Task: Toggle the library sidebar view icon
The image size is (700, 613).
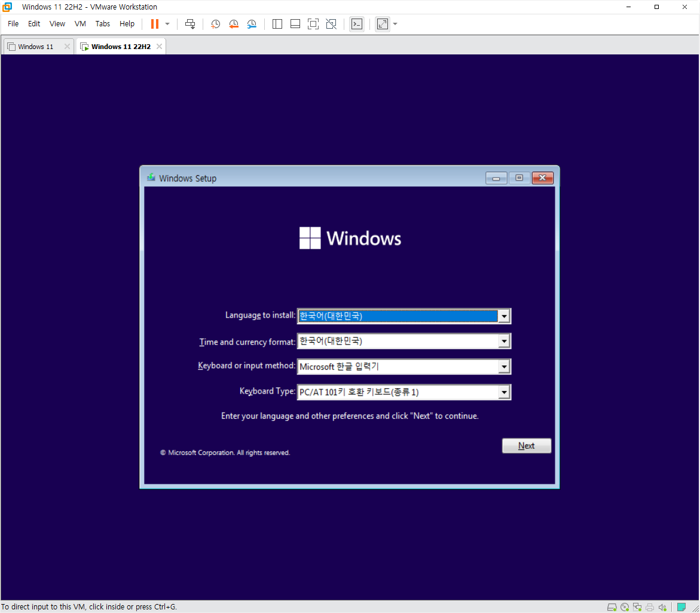Action: 277,24
